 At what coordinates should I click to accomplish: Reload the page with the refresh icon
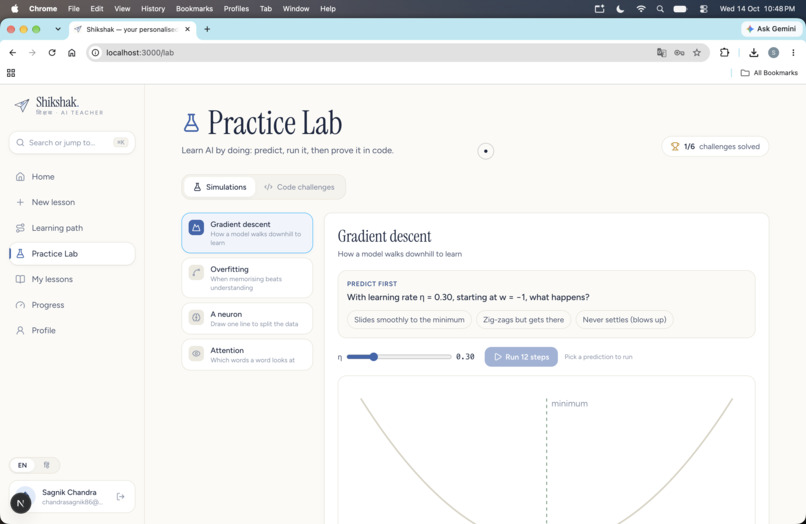pos(52,52)
